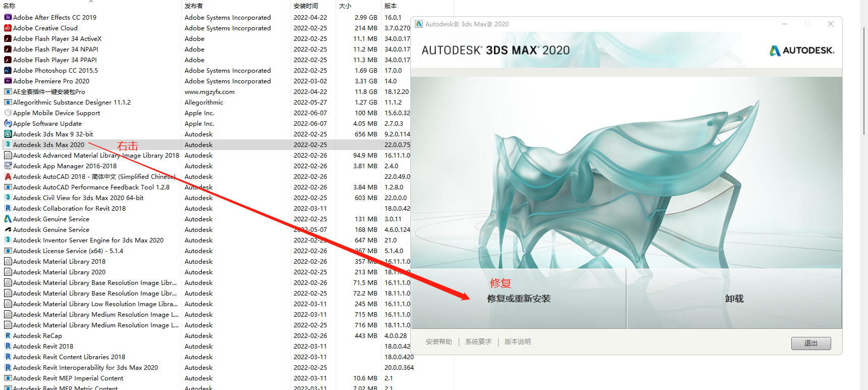
Task: Click Autodesk Collaboration for Revit 2018 icon
Action: point(8,208)
